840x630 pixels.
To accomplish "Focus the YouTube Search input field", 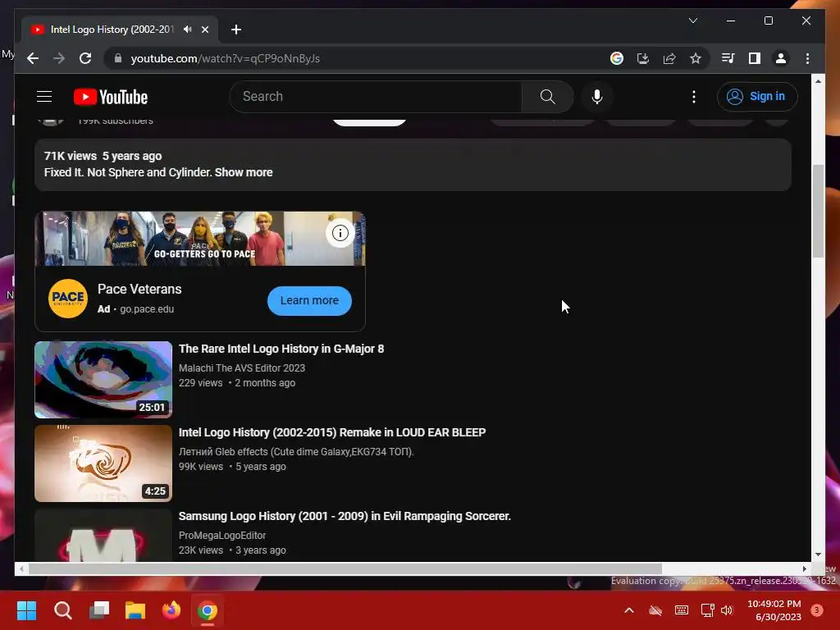I will pos(376,97).
